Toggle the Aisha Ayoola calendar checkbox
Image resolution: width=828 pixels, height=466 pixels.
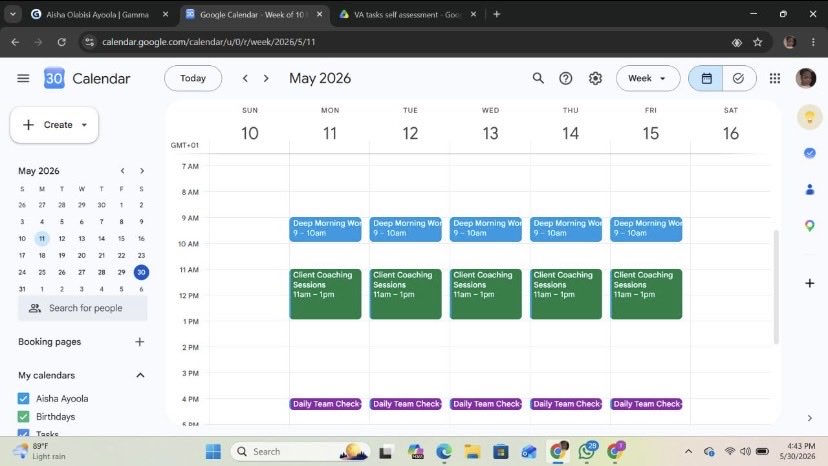[23, 398]
